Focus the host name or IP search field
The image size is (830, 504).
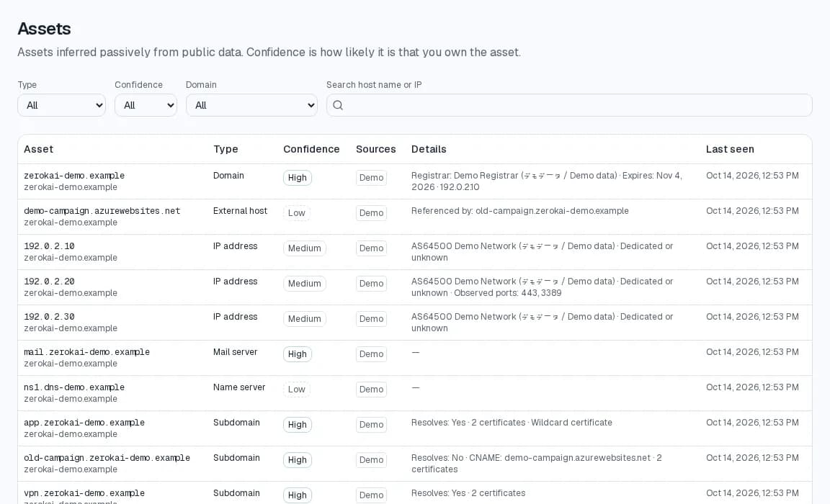[x=569, y=105]
